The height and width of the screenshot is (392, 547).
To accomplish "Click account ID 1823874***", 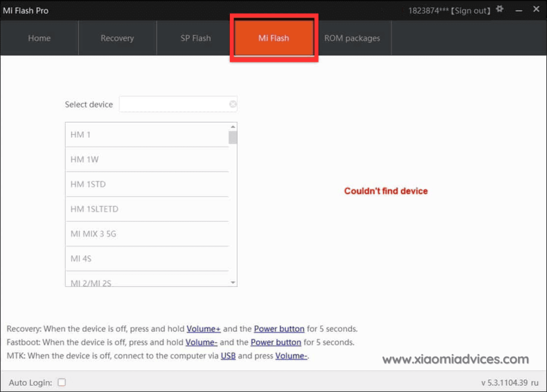I will 428,11.
